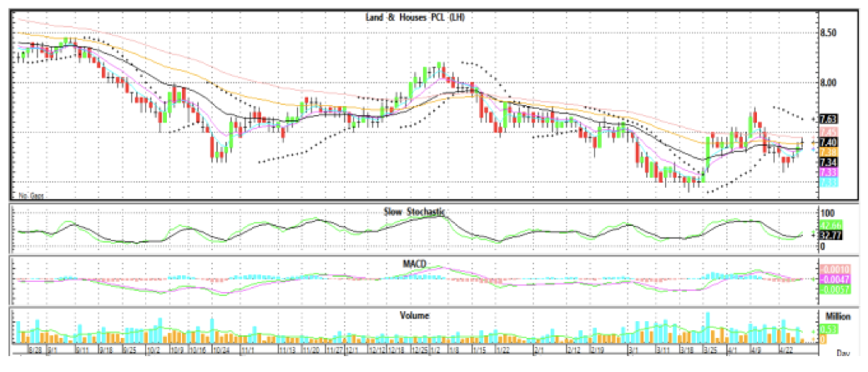Click the 12/25 date label
868x372 pixels.
419,349
